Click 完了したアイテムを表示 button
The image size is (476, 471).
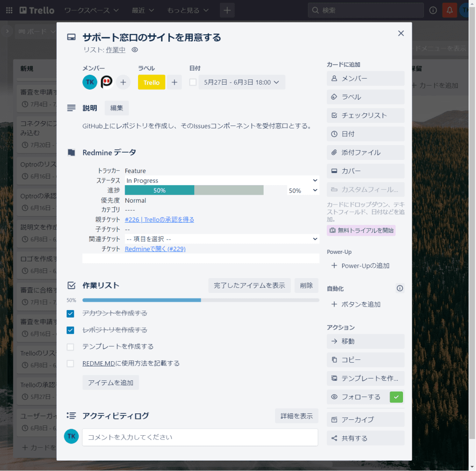(x=249, y=285)
